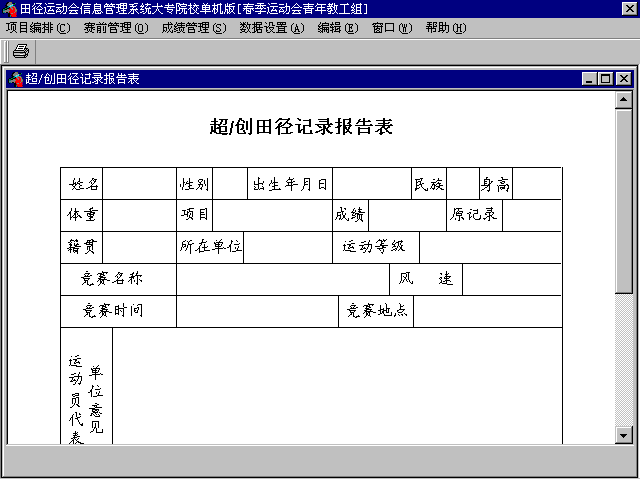The width and height of the screenshot is (640, 480).
Task: Click the 项目 label cell
Action: pos(195,216)
